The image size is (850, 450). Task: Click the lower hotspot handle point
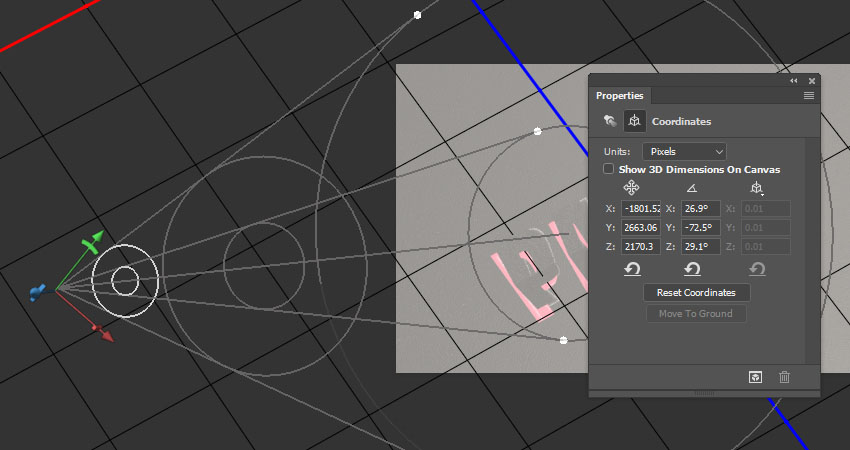tap(563, 340)
